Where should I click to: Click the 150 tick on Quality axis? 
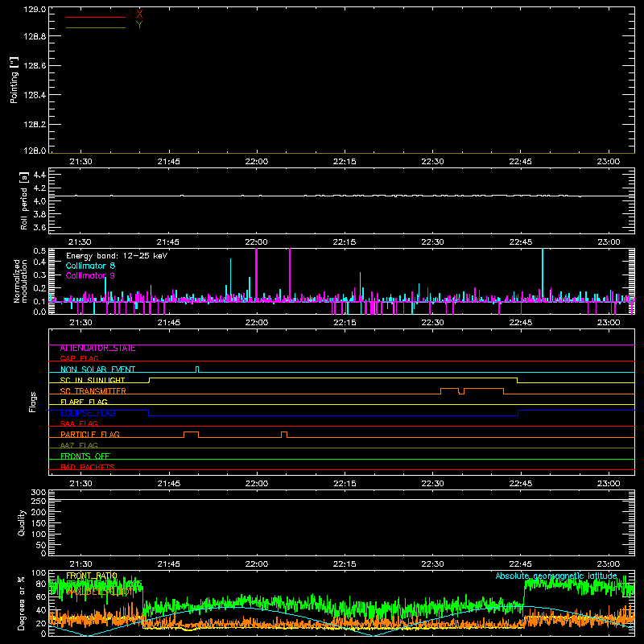pyautogui.click(x=38, y=523)
